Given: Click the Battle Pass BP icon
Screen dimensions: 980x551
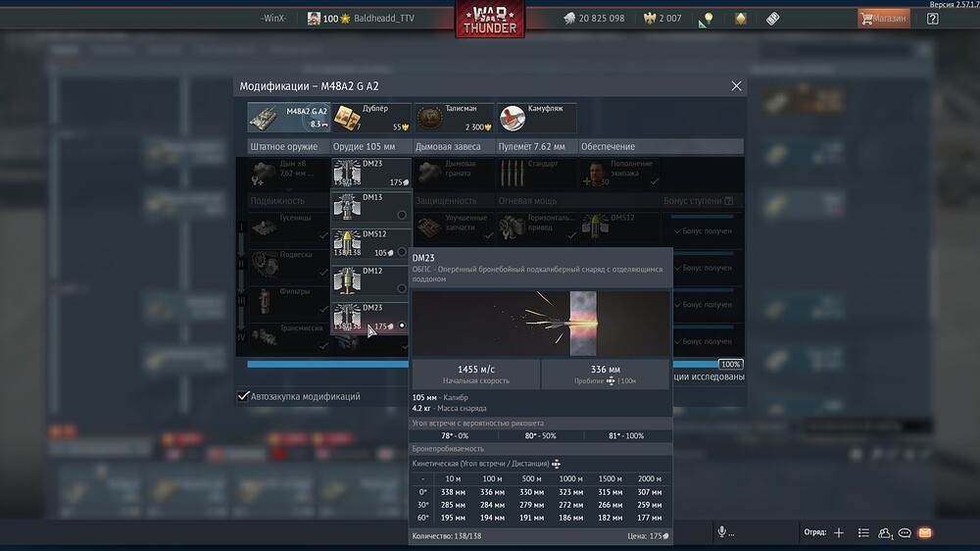Looking at the screenshot, I should 772,19.
